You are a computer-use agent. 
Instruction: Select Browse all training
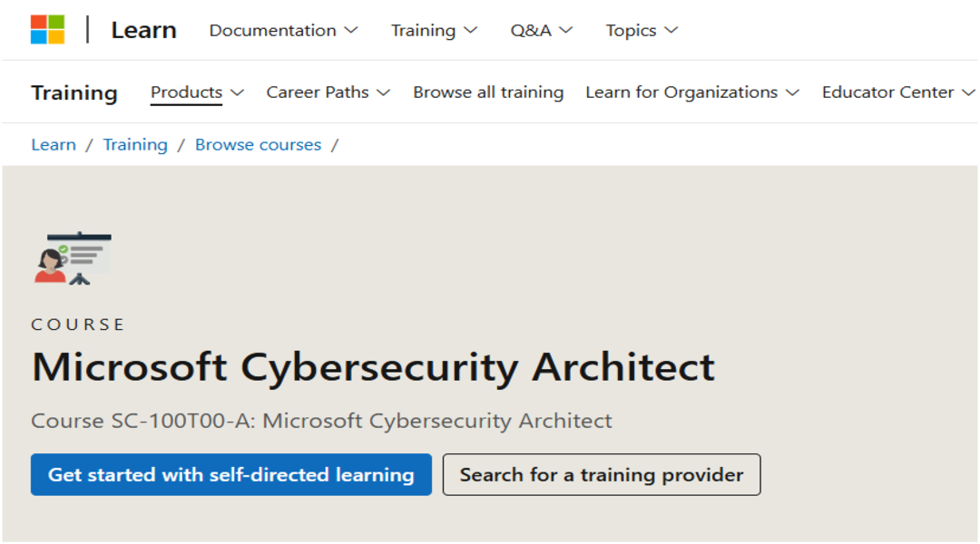tap(488, 92)
